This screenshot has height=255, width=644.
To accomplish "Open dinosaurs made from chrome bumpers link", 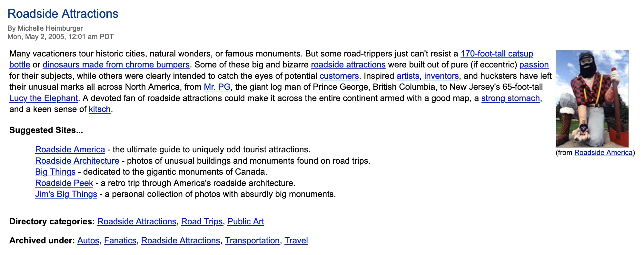I will pyautogui.click(x=116, y=65).
